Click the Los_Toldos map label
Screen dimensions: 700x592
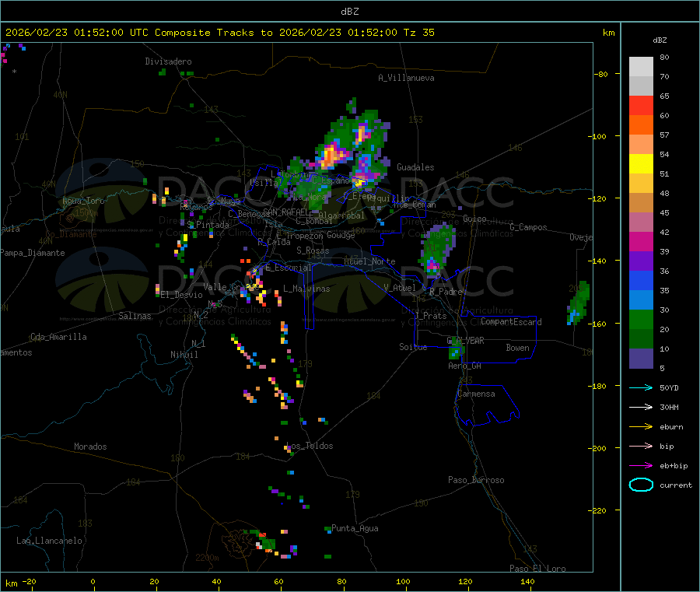(x=310, y=446)
